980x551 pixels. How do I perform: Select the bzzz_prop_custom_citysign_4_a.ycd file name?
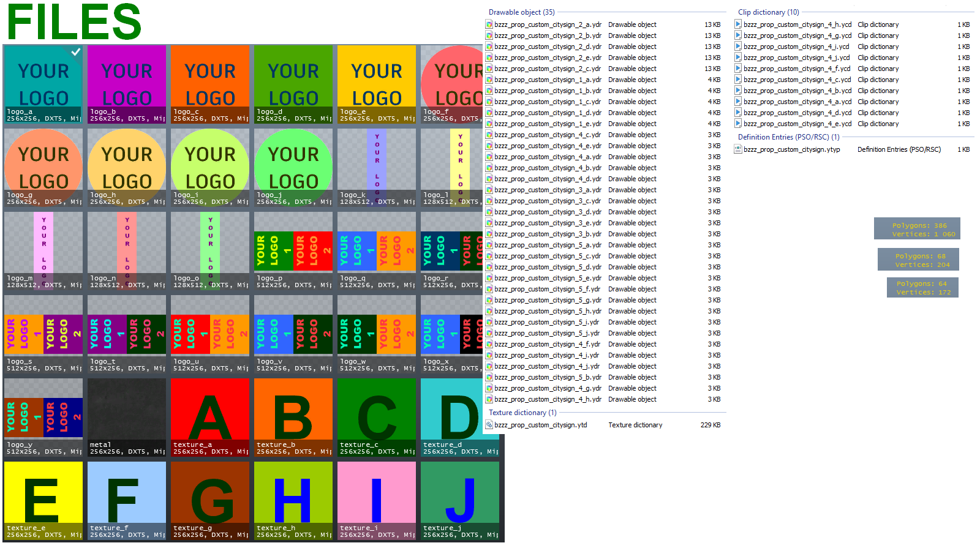click(x=797, y=102)
